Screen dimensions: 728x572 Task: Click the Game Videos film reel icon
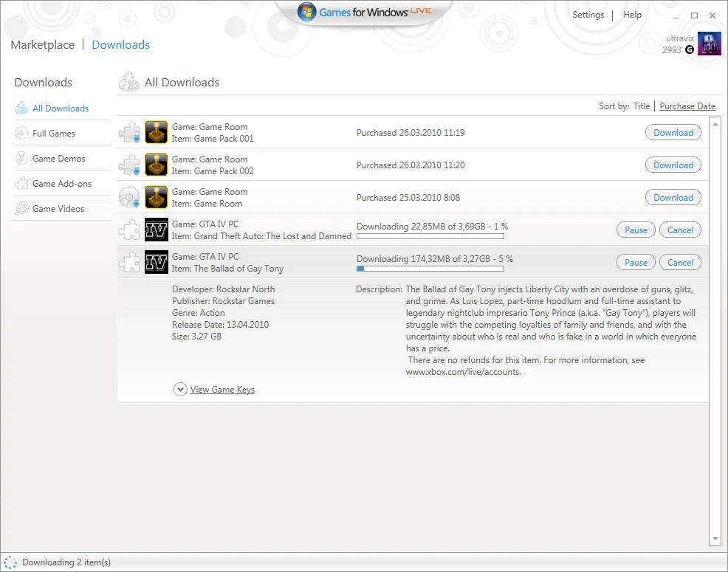click(21, 209)
